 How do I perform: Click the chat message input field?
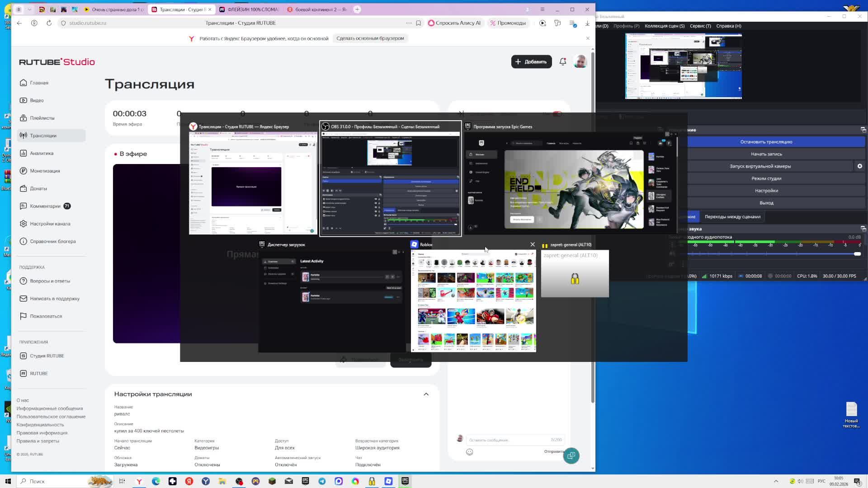(506, 440)
